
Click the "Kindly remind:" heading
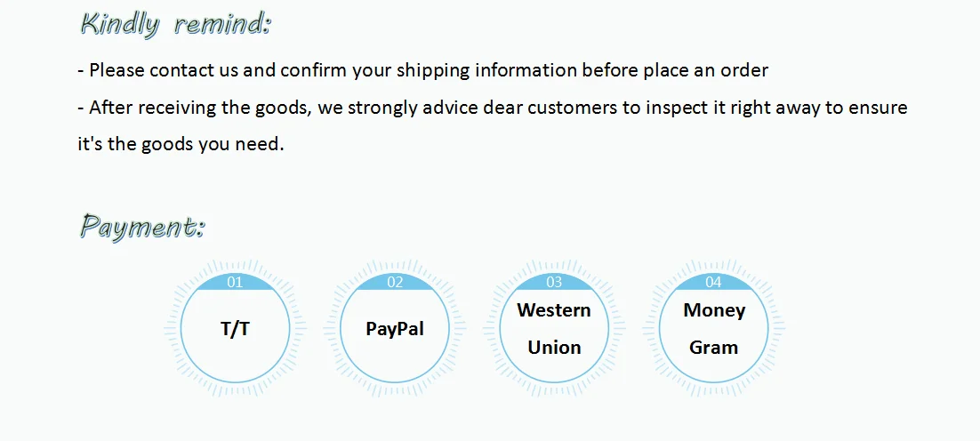click(175, 24)
